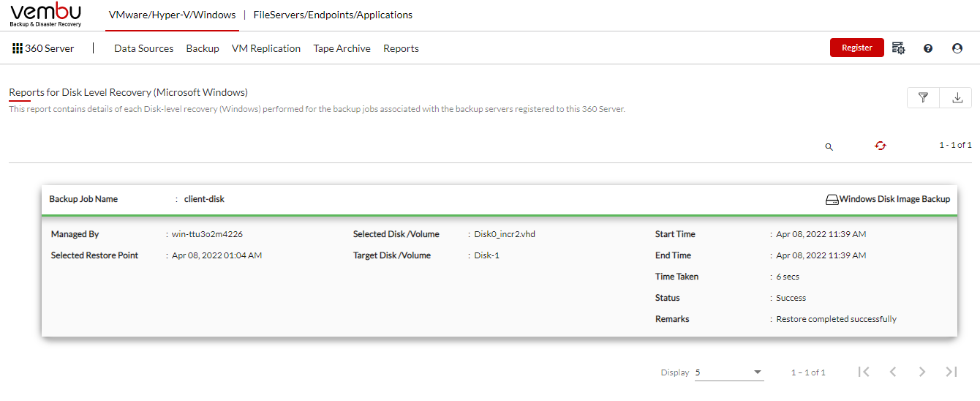
Task: Go to previous page chevron
Action: tap(893, 372)
